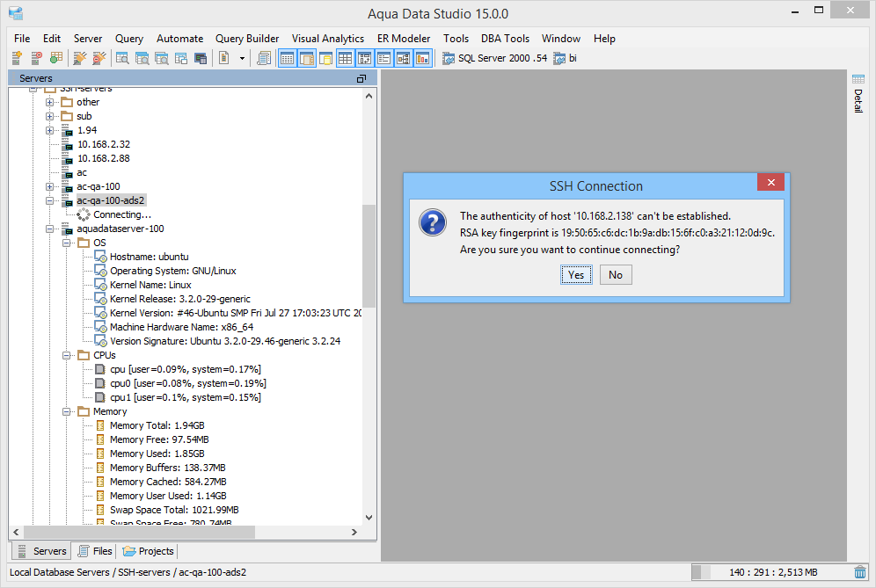Click the new document page toolbar icon
The image size is (876, 588).
pos(224,58)
